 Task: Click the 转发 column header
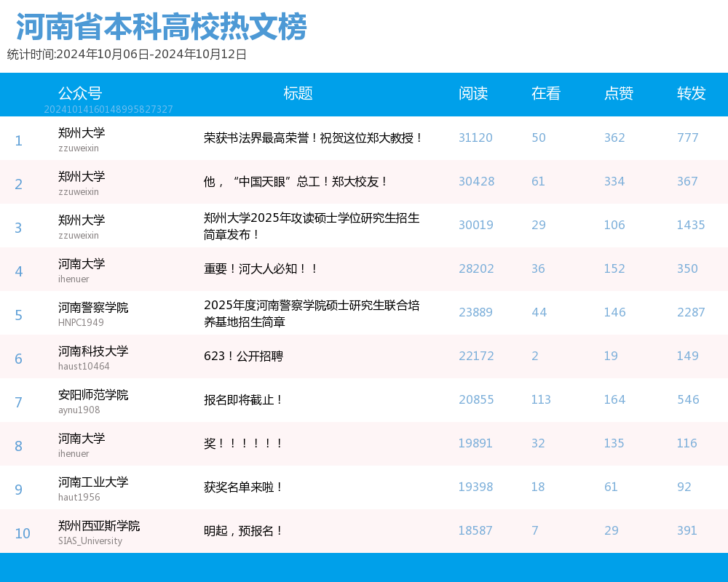pos(692,93)
